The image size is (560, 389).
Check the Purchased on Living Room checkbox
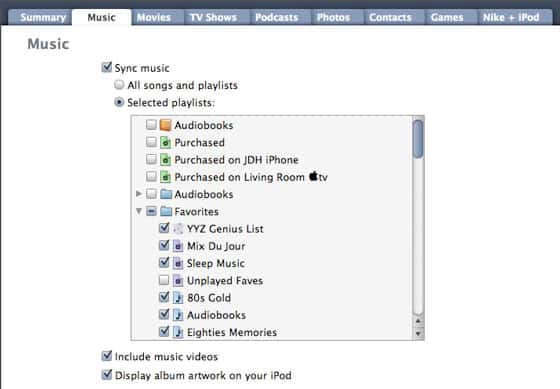tap(151, 176)
